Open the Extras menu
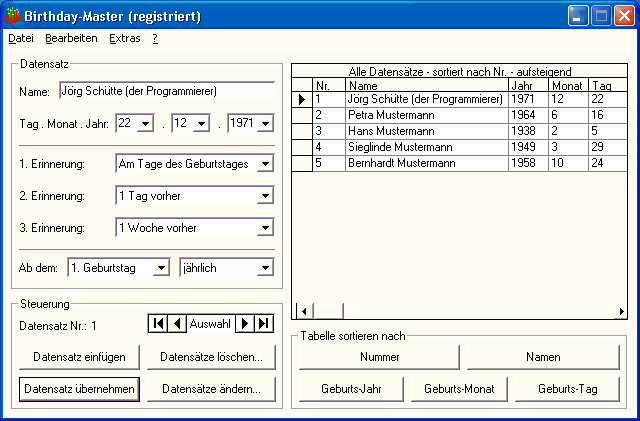The width and height of the screenshot is (640, 421). coord(124,39)
